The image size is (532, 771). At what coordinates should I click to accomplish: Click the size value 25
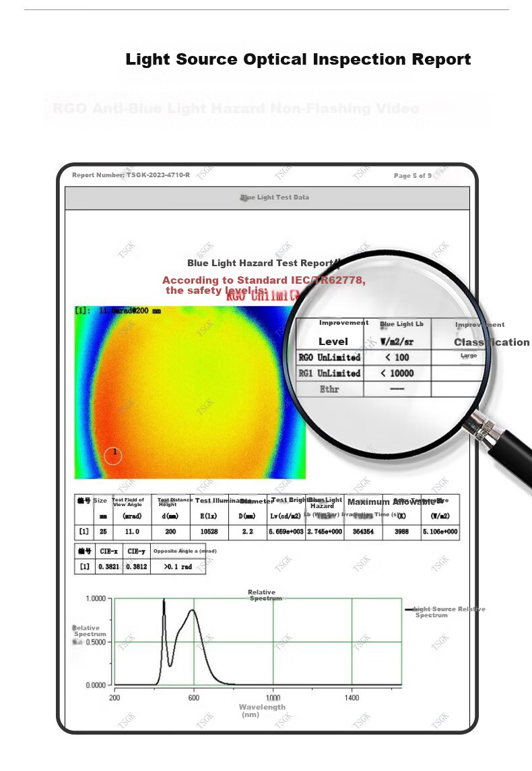pos(103,532)
